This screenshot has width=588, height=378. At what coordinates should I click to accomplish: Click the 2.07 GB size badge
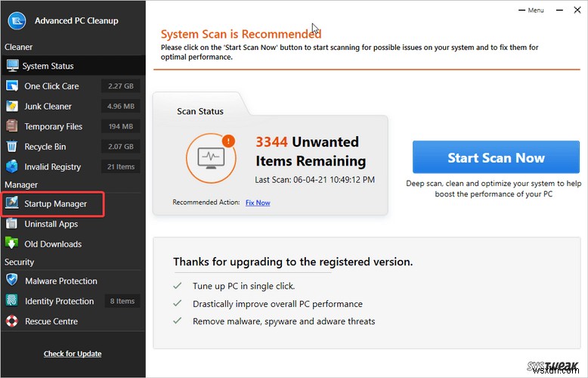click(x=121, y=147)
